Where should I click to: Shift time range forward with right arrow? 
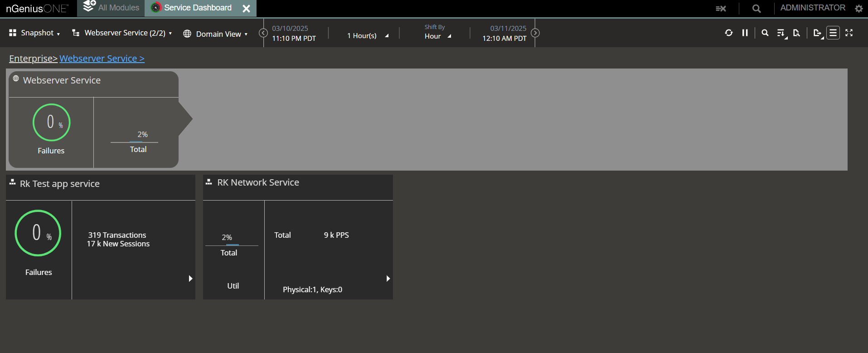(x=535, y=33)
